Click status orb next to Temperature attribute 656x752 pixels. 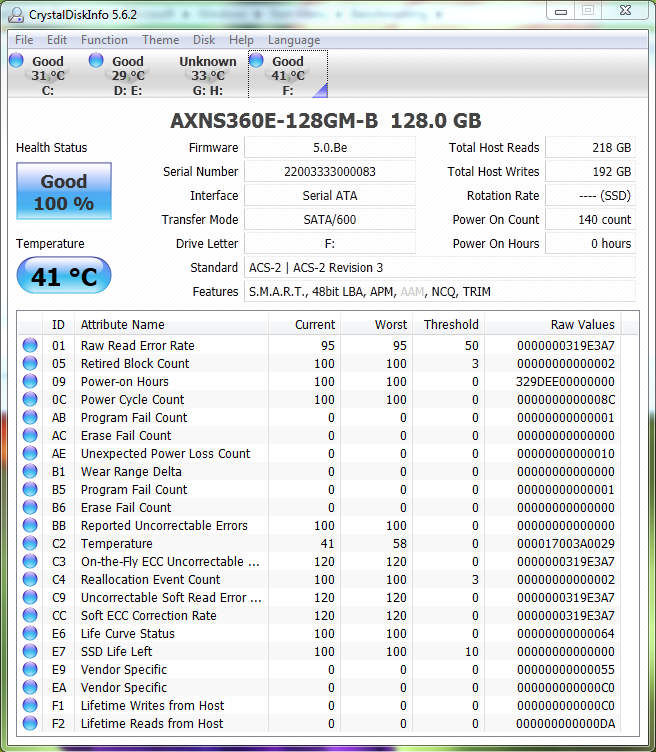point(31,544)
